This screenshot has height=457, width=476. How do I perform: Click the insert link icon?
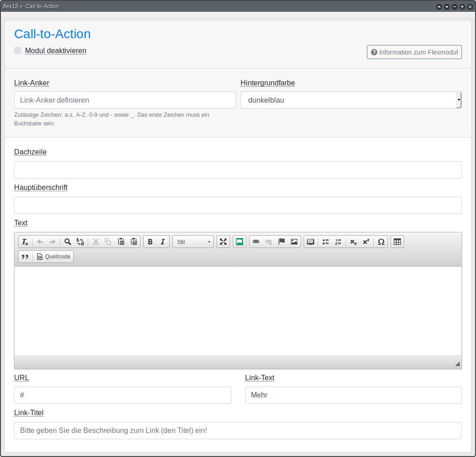coord(256,242)
